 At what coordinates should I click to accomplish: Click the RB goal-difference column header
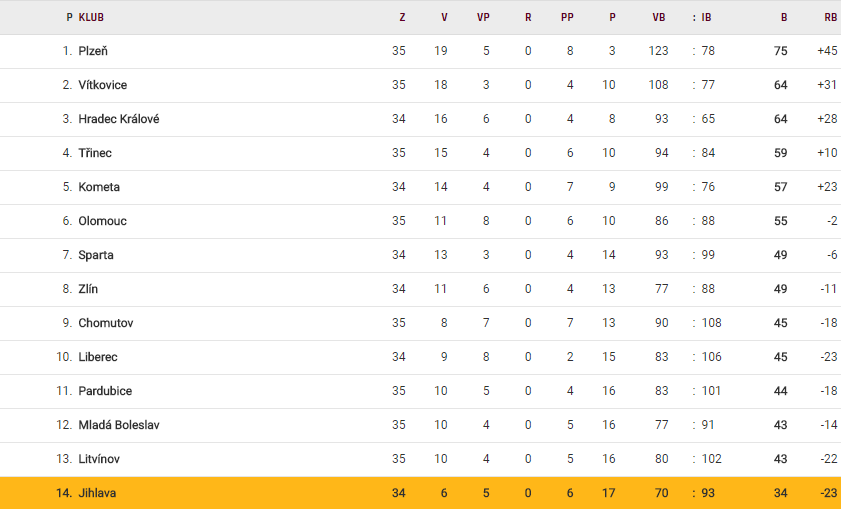[830, 17]
